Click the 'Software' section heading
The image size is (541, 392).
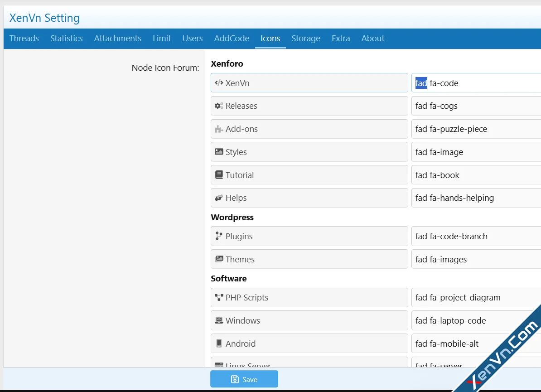pos(229,278)
